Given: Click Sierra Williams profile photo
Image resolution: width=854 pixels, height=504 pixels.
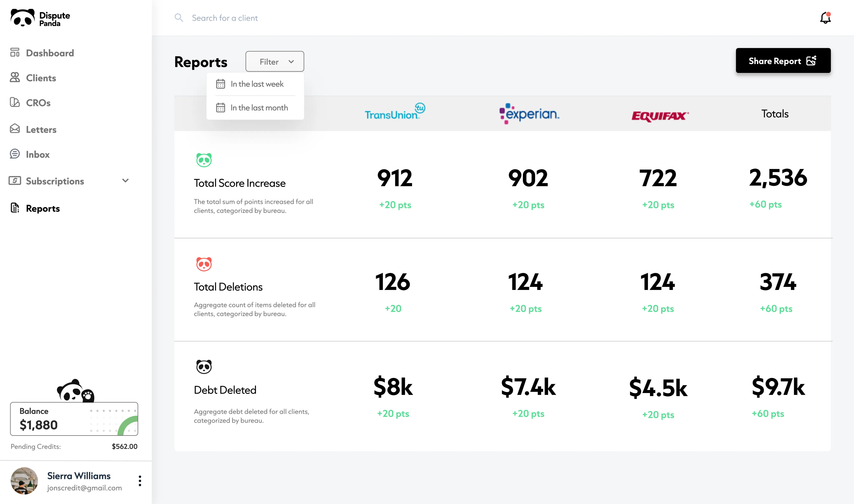Looking at the screenshot, I should pyautogui.click(x=24, y=481).
